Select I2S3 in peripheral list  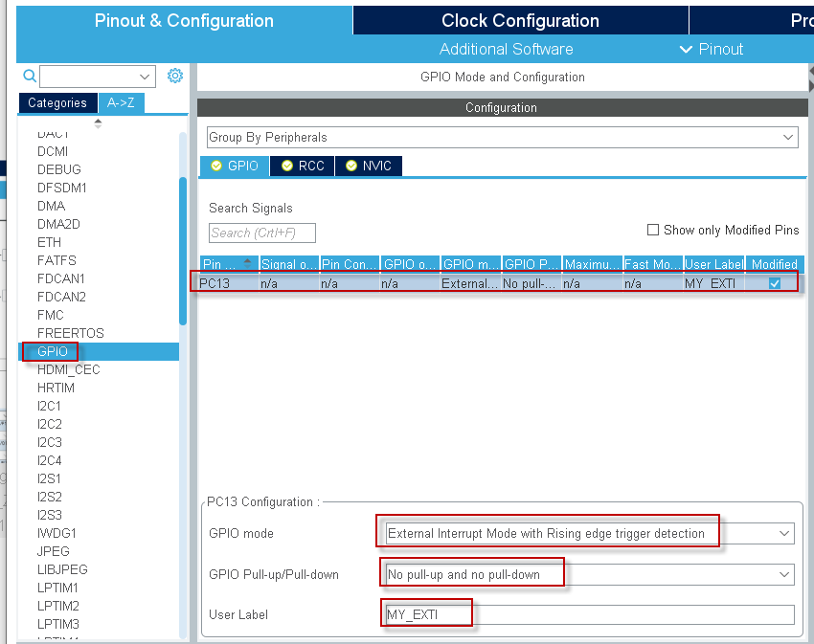point(49,515)
